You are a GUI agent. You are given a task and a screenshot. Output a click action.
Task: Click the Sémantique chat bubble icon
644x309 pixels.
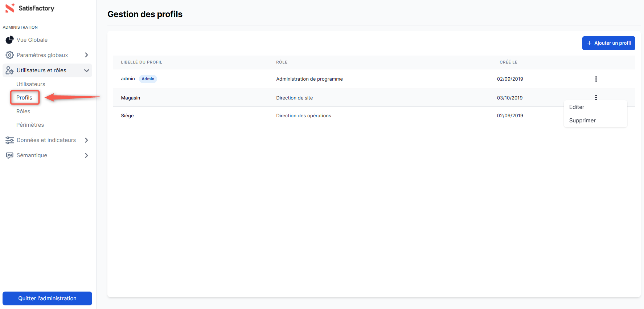pyautogui.click(x=9, y=155)
